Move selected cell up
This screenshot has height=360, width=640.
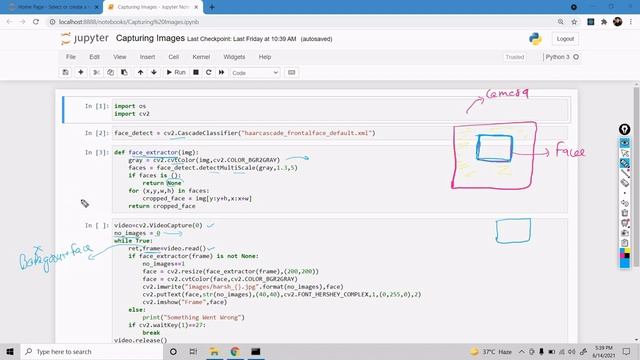click(140, 72)
